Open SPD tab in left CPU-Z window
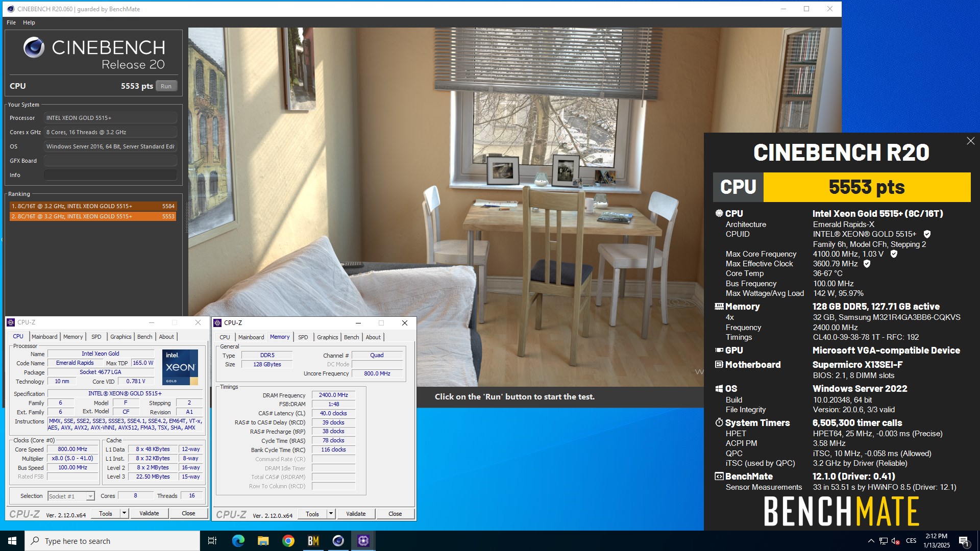Screen dimensions: 980x551 (96, 337)
